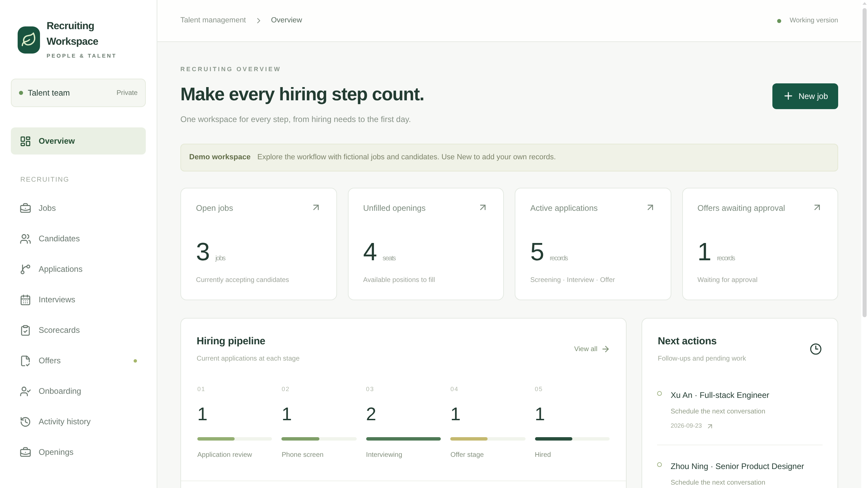Create a New job
Image resolution: width=868 pixels, height=488 pixels.
[805, 96]
